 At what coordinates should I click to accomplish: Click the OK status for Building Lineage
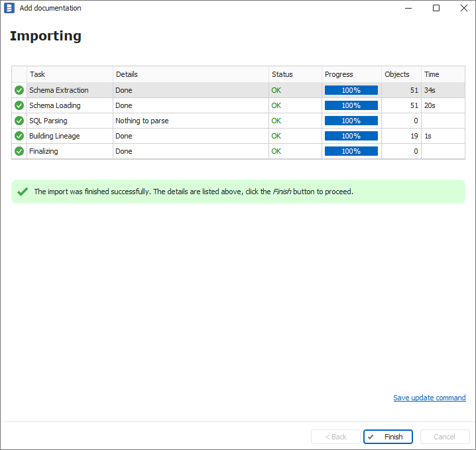[x=276, y=136]
